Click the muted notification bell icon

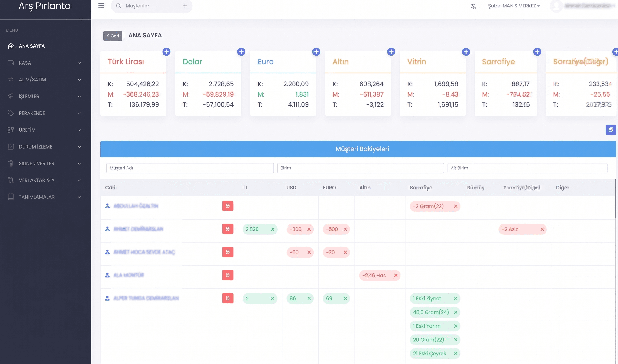pyautogui.click(x=473, y=6)
